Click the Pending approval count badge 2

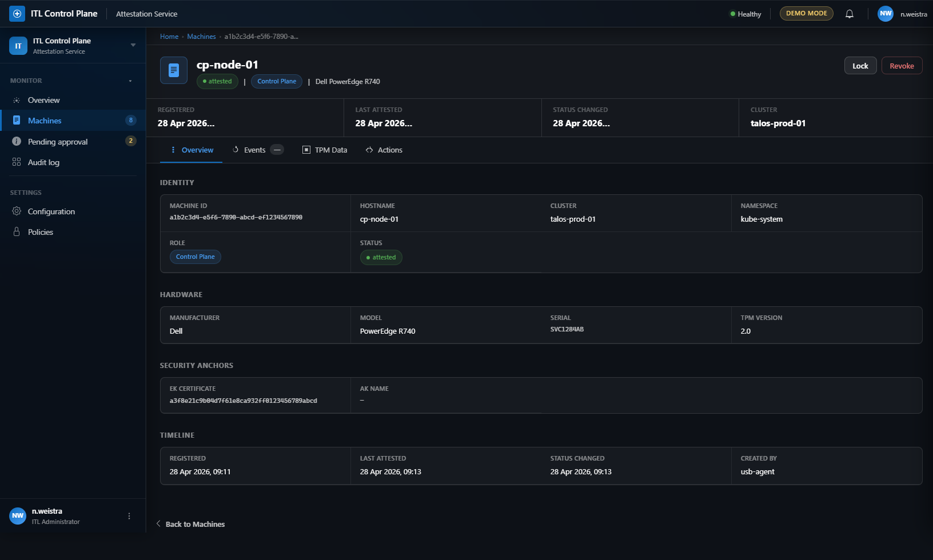pos(131,141)
